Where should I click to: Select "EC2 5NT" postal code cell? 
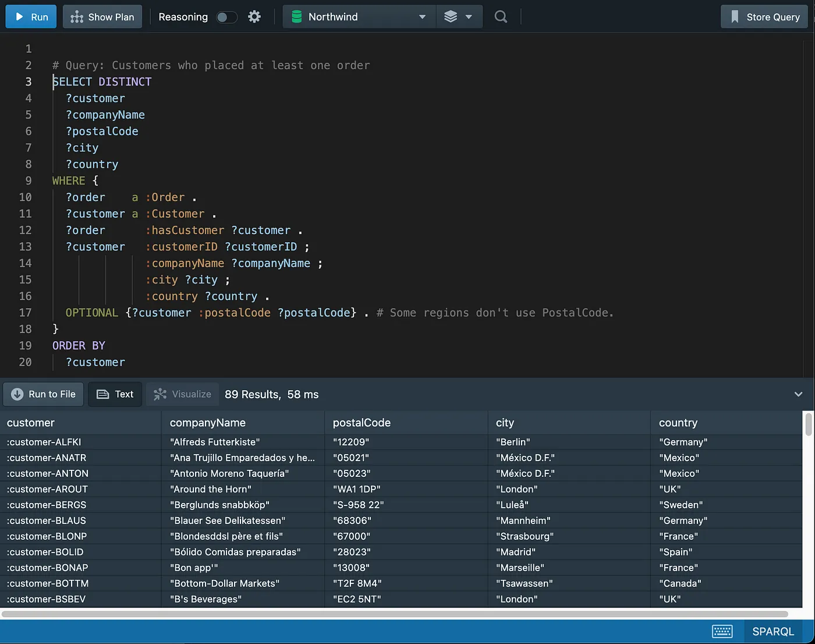click(x=406, y=599)
